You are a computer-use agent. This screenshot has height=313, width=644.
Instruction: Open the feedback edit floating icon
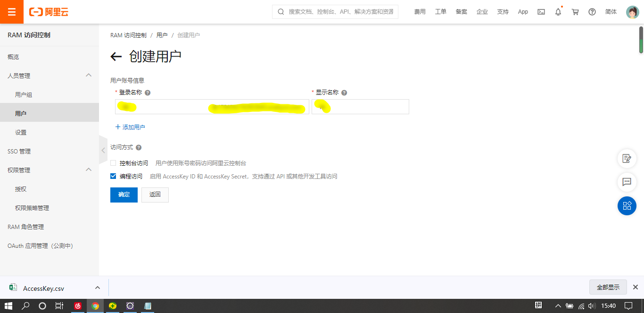point(627,159)
